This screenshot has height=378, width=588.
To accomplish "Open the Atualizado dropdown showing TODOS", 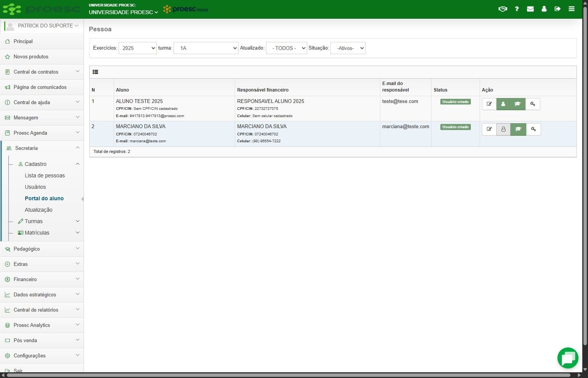I will [x=287, y=48].
